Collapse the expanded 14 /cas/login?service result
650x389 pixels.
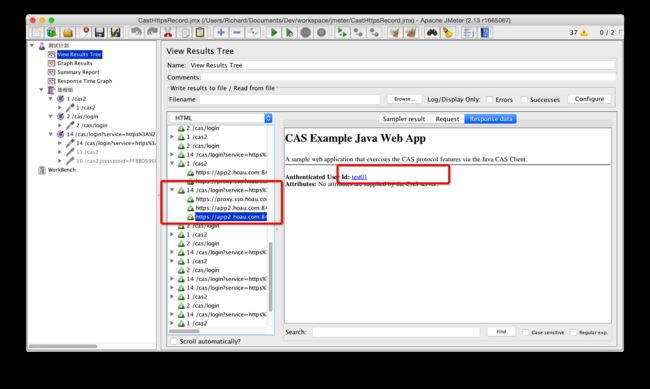click(x=172, y=190)
